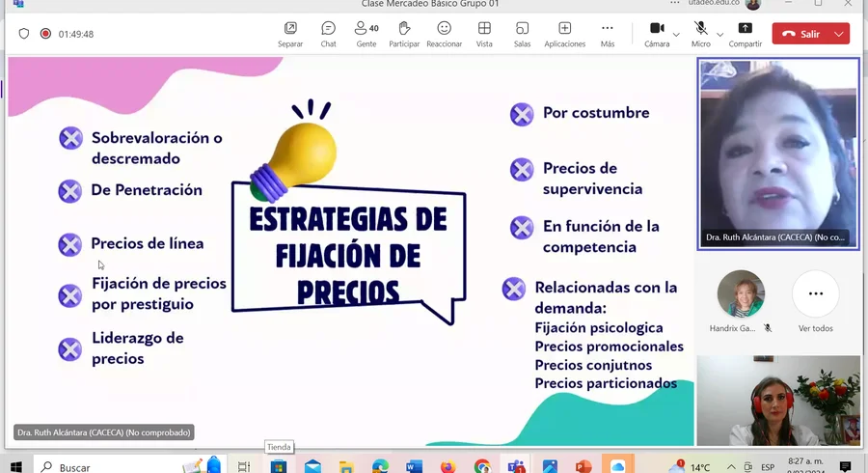Start sharing with Compartir
Screen dimensions: 868x473
coord(746,34)
